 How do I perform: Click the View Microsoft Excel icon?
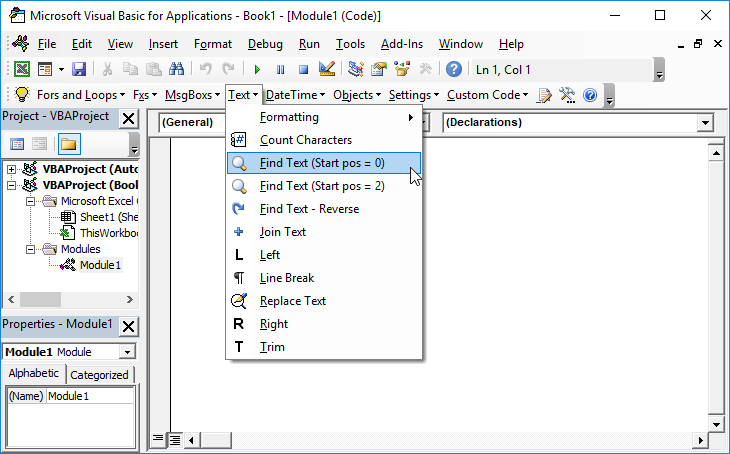21,69
